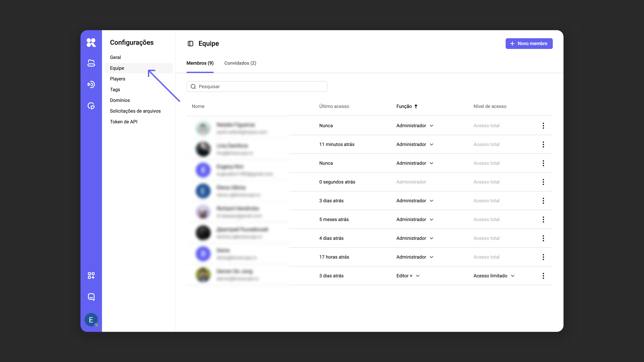Open more options for the first Nunca row
The height and width of the screenshot is (362, 644).
point(543,126)
